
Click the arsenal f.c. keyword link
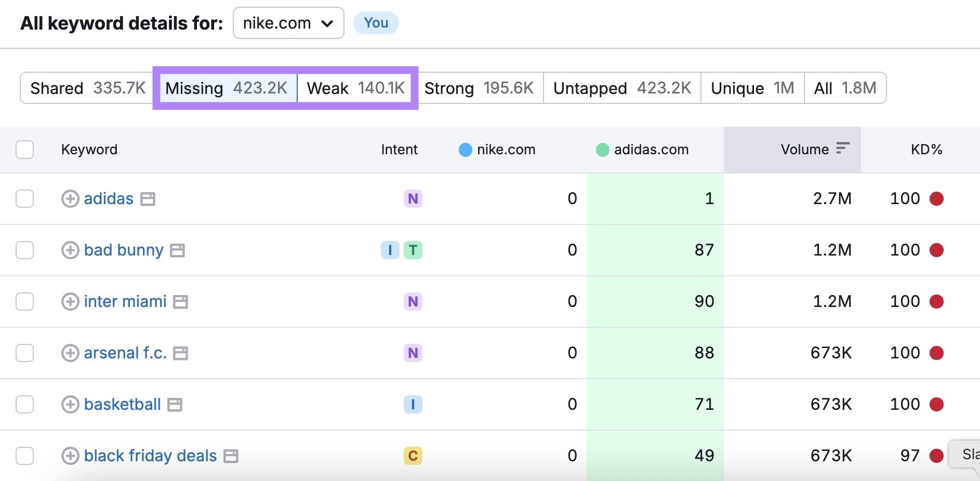click(125, 353)
